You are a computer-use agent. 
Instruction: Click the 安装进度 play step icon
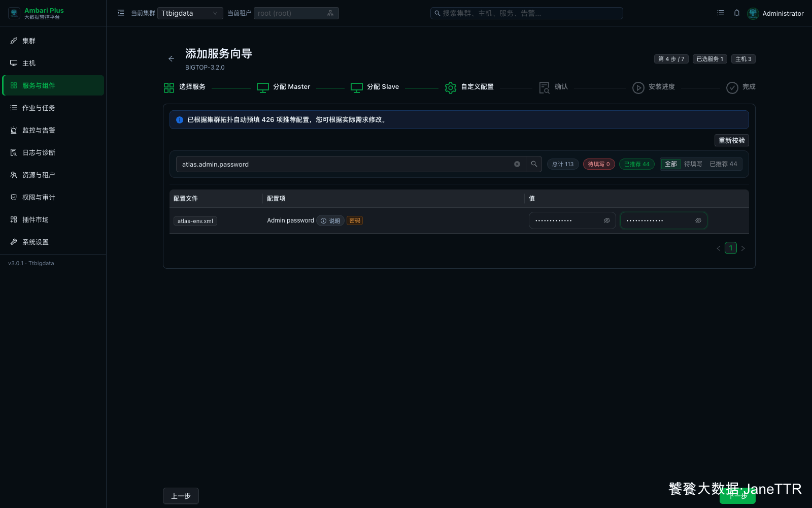tap(638, 88)
